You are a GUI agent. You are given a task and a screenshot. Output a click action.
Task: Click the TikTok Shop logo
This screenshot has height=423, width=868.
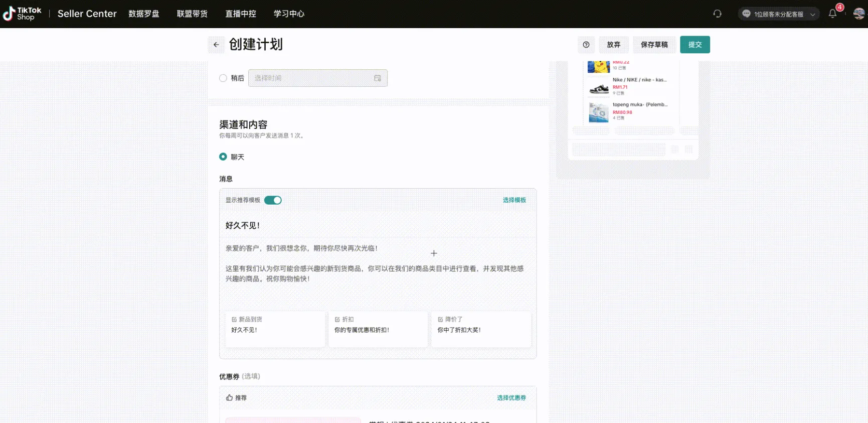pos(22,14)
